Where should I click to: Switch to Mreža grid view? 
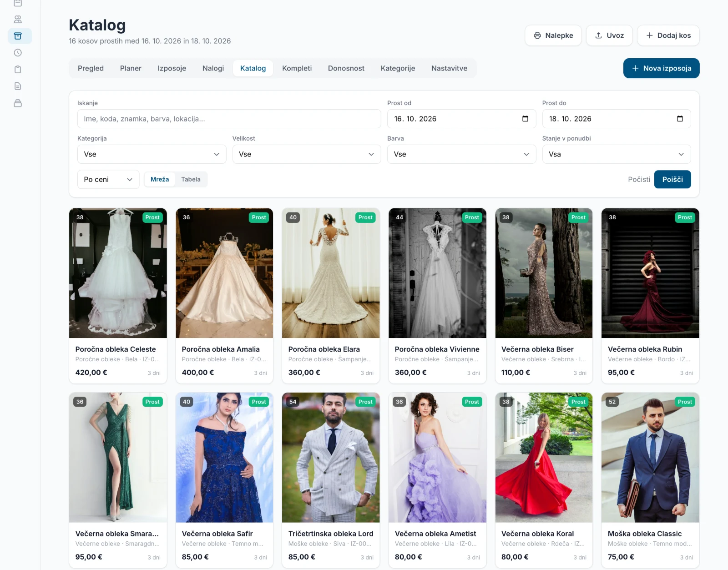click(160, 179)
